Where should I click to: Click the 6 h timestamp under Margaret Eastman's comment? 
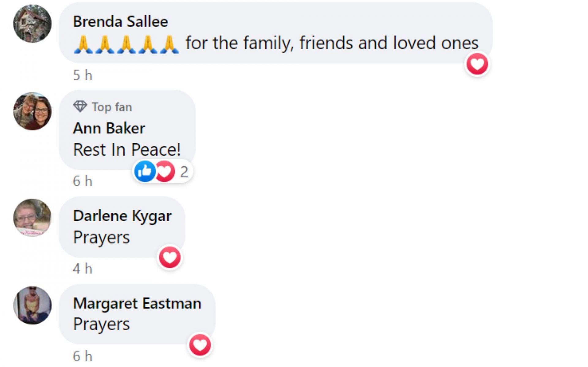point(82,356)
